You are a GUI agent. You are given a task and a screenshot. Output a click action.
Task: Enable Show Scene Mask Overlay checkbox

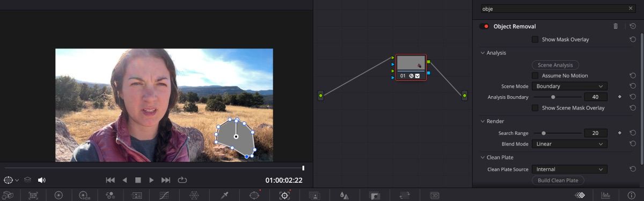click(x=535, y=108)
